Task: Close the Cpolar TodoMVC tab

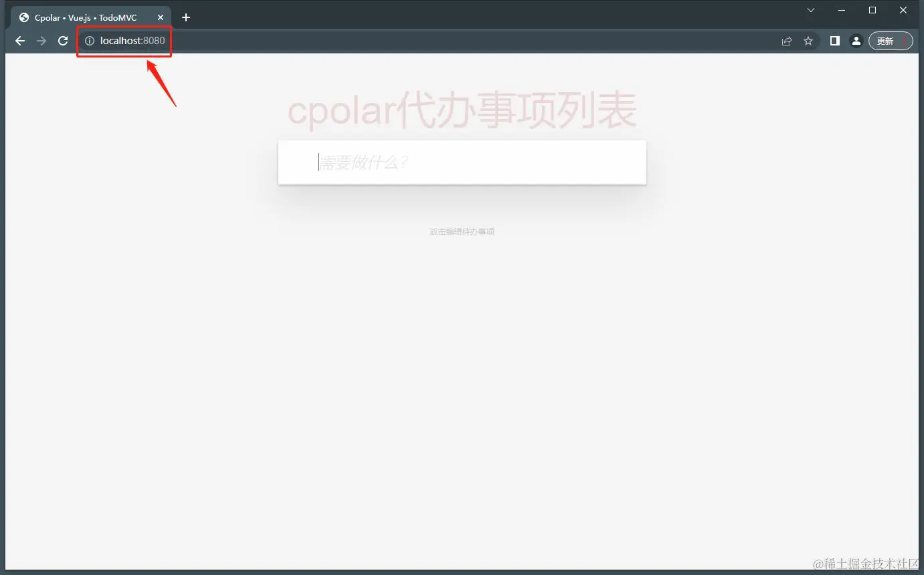Action: [x=161, y=17]
